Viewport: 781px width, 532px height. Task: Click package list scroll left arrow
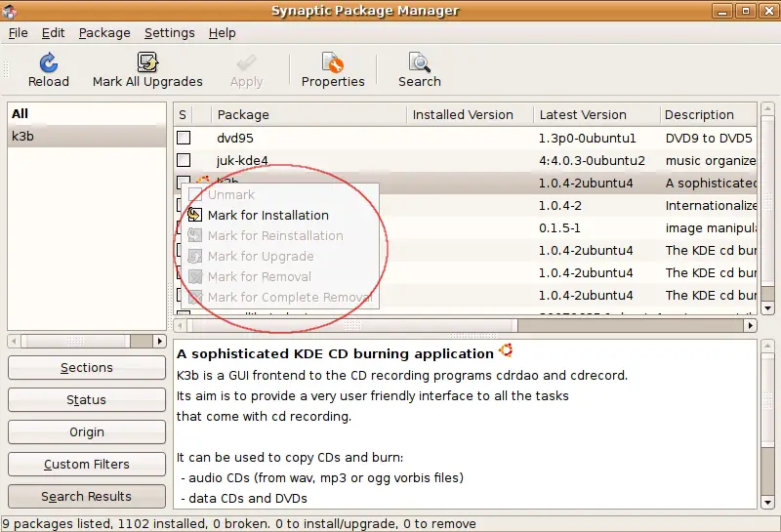click(x=180, y=325)
